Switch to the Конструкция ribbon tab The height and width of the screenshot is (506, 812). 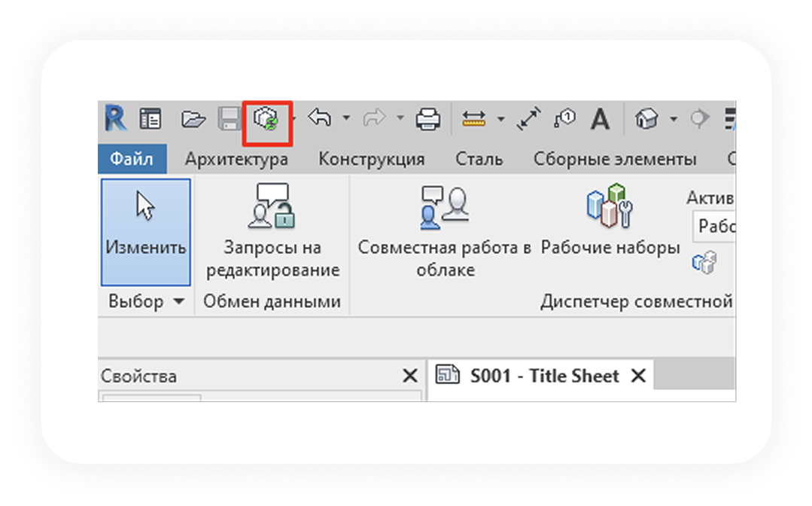[371, 160]
